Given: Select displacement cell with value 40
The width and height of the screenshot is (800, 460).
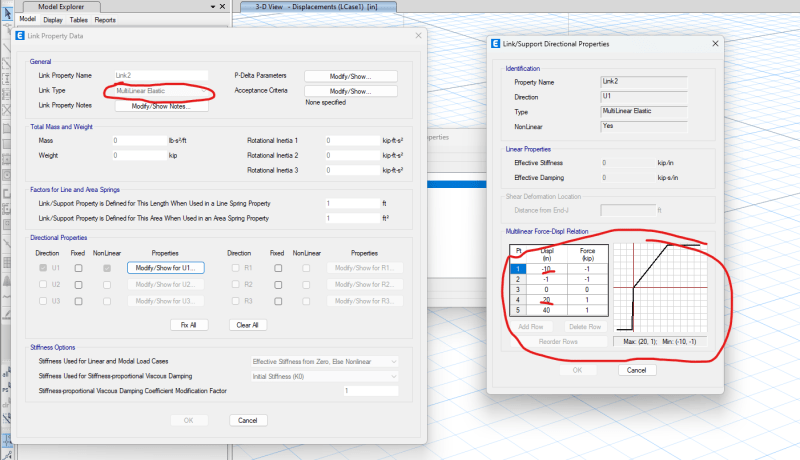Looking at the screenshot, I should pos(546,310).
